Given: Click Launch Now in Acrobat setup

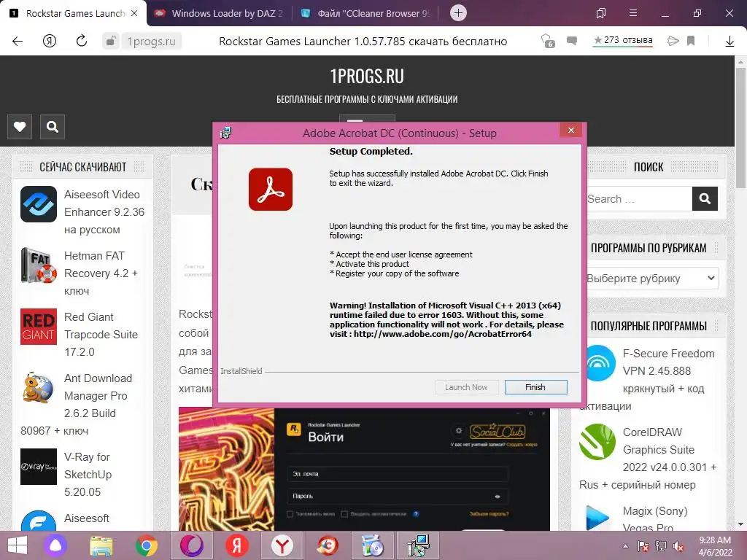Looking at the screenshot, I should click(x=466, y=387).
